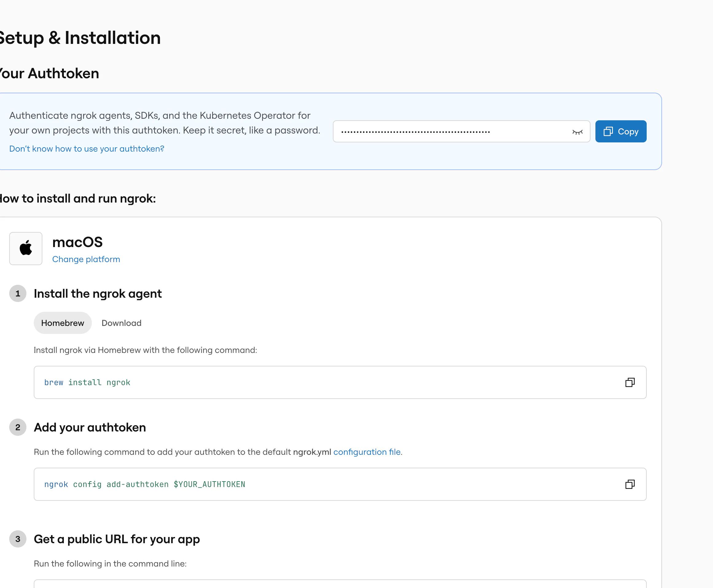
Task: Click the "Install the ngrok agent" heading
Action: (x=98, y=293)
